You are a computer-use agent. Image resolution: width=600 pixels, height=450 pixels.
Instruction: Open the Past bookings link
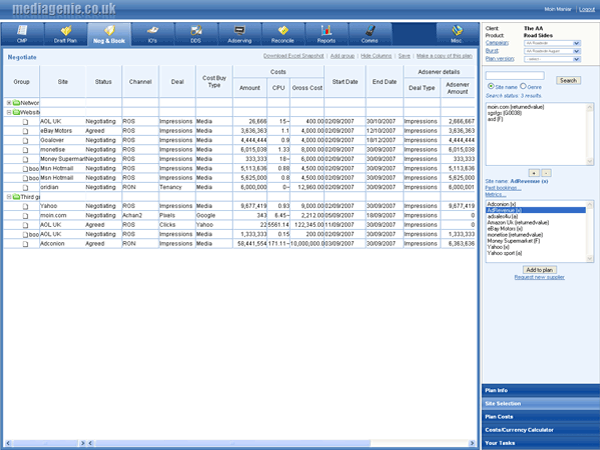click(x=503, y=188)
